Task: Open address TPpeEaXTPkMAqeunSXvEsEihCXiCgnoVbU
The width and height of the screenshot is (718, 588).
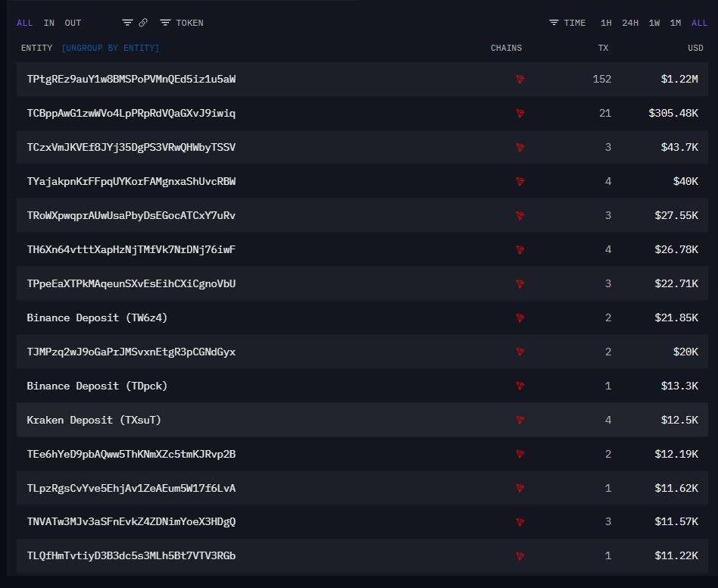Action: 131,283
